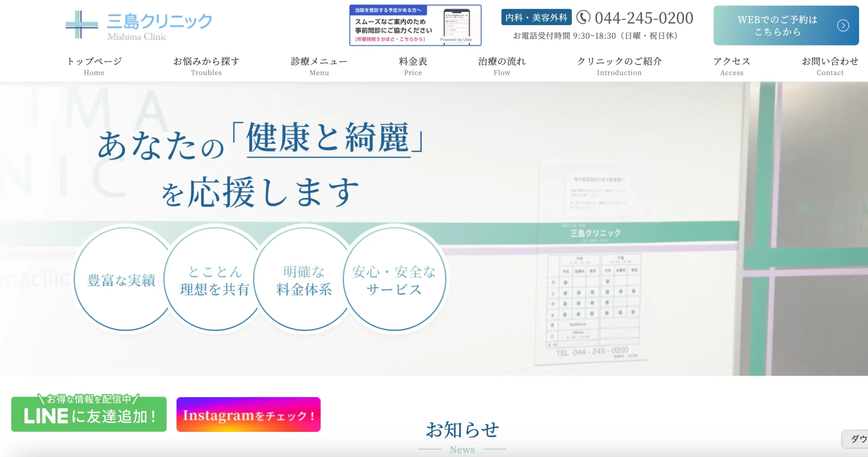Click the smartphone image in the Ubie banner
The height and width of the screenshot is (457, 868).
click(456, 23)
